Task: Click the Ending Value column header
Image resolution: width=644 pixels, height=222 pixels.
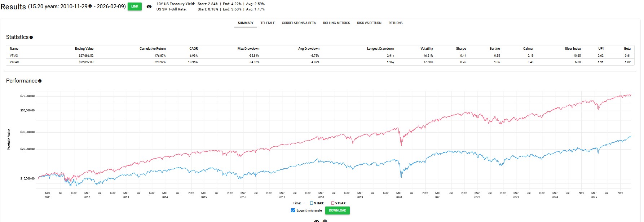Action: pyautogui.click(x=84, y=49)
